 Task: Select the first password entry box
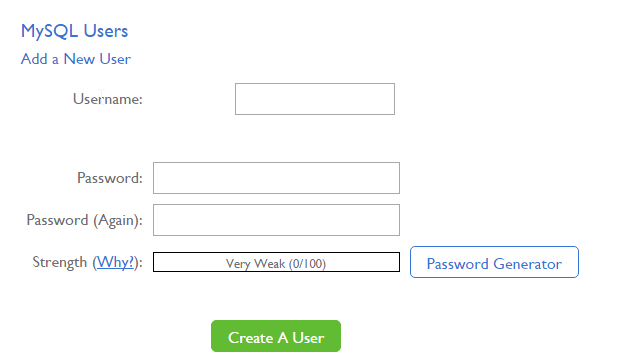276,178
